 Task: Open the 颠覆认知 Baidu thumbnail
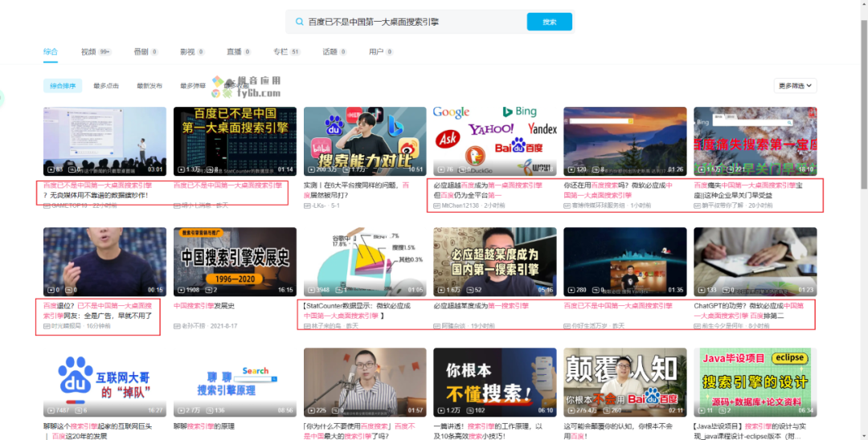pyautogui.click(x=625, y=382)
